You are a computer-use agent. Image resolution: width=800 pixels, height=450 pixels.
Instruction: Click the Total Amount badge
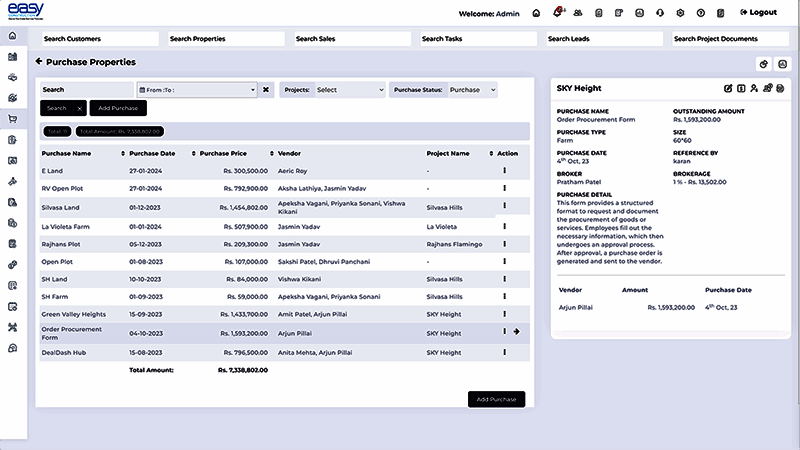[x=120, y=132]
